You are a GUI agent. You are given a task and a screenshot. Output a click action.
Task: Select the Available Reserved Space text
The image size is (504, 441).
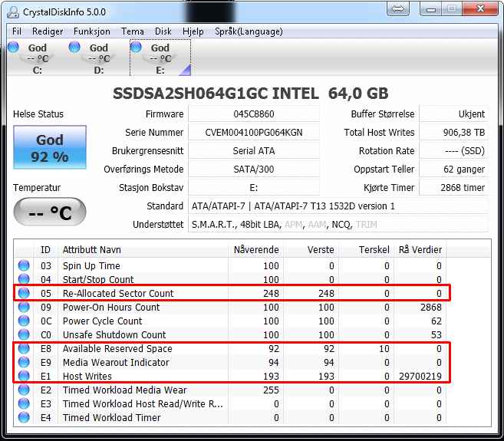point(117,349)
